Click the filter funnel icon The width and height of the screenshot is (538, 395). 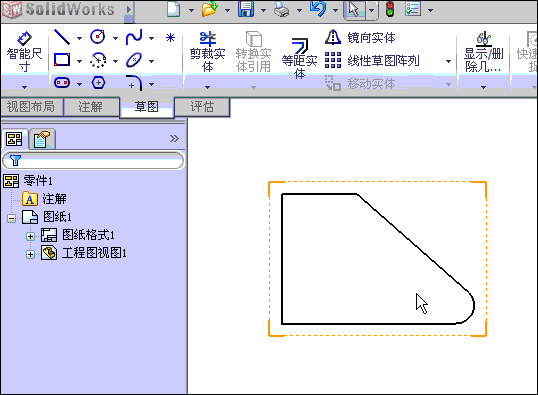15,160
